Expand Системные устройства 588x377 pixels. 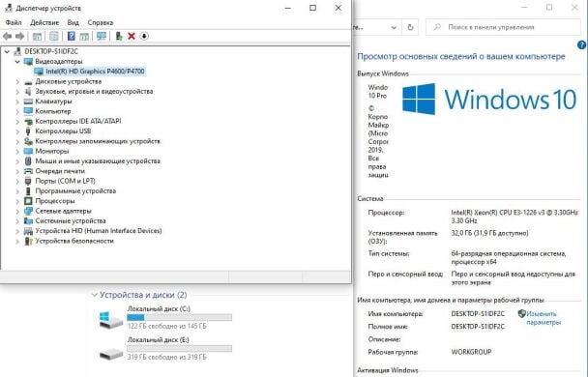tap(17, 221)
